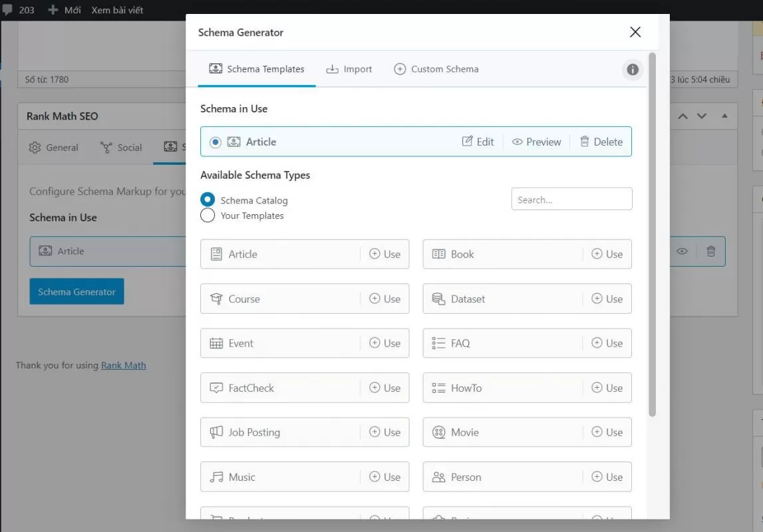Preview the Article schema in use

coord(536,142)
